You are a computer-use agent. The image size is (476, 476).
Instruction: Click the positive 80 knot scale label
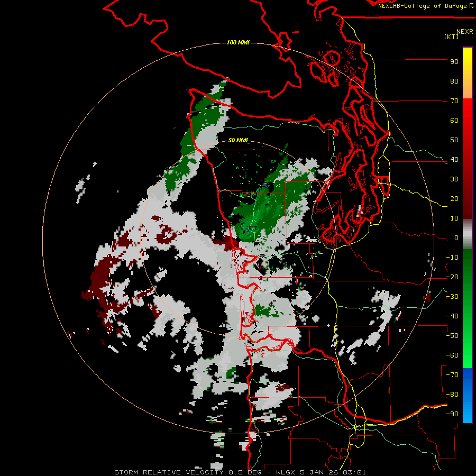(x=454, y=81)
